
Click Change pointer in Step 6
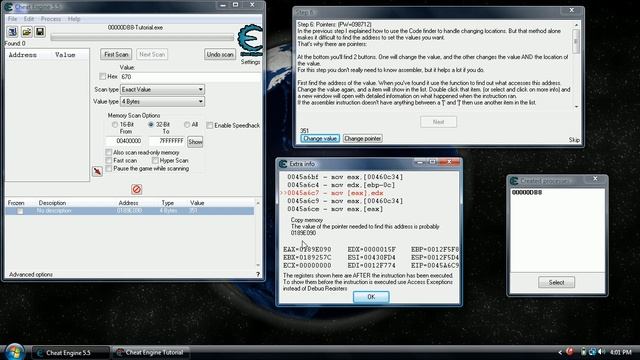click(x=362, y=138)
